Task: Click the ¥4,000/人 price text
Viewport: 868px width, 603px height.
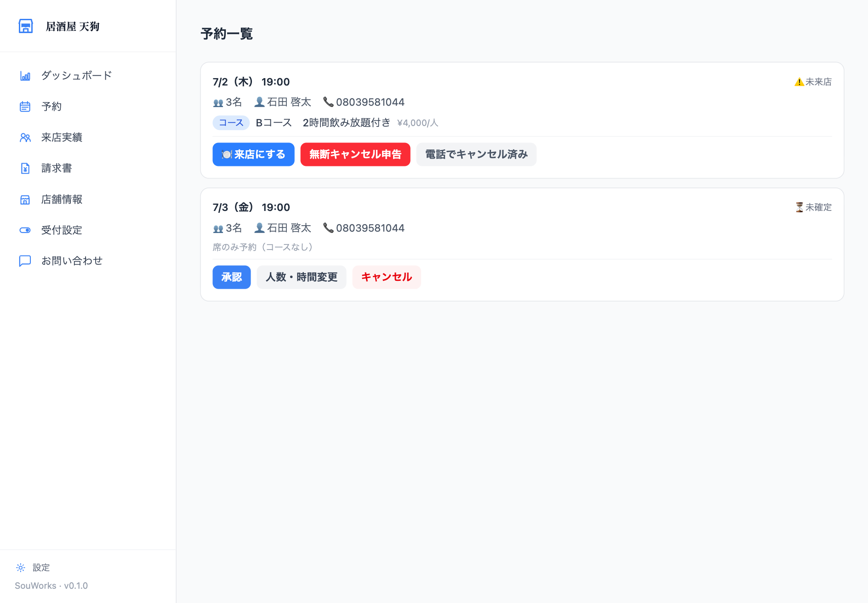Action: point(418,123)
